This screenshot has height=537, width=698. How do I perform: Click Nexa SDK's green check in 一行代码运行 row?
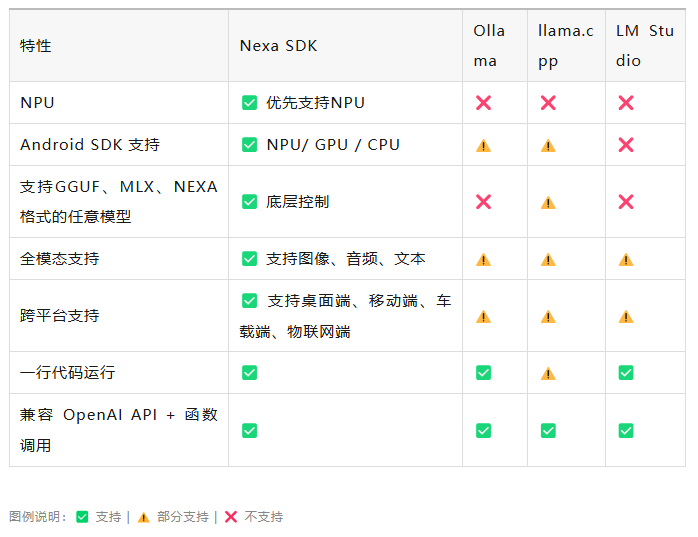(249, 373)
